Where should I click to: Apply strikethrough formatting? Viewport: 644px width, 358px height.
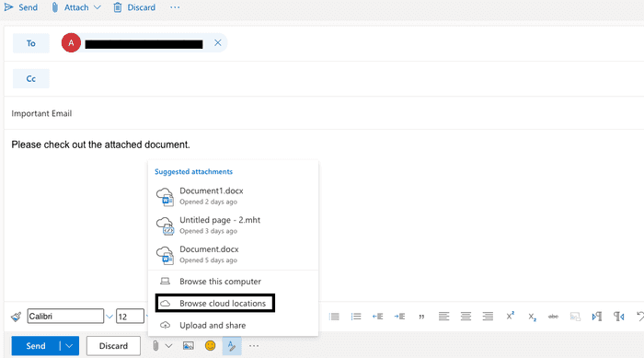click(x=553, y=317)
